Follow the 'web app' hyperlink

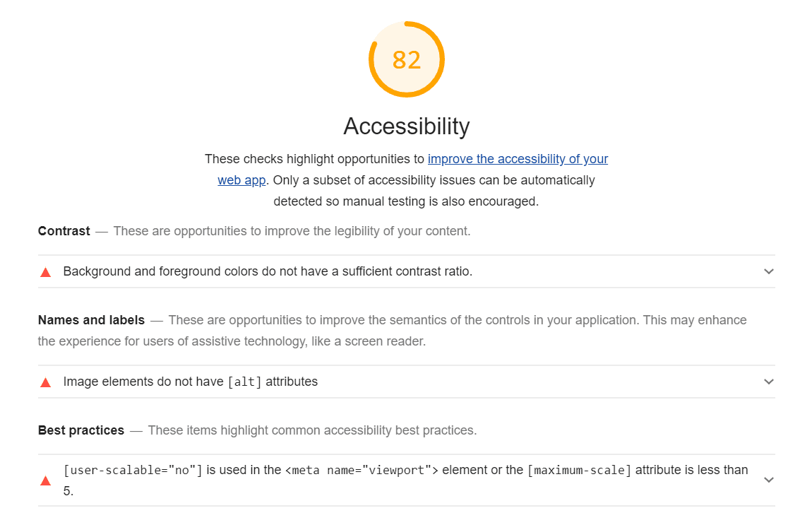tap(241, 180)
